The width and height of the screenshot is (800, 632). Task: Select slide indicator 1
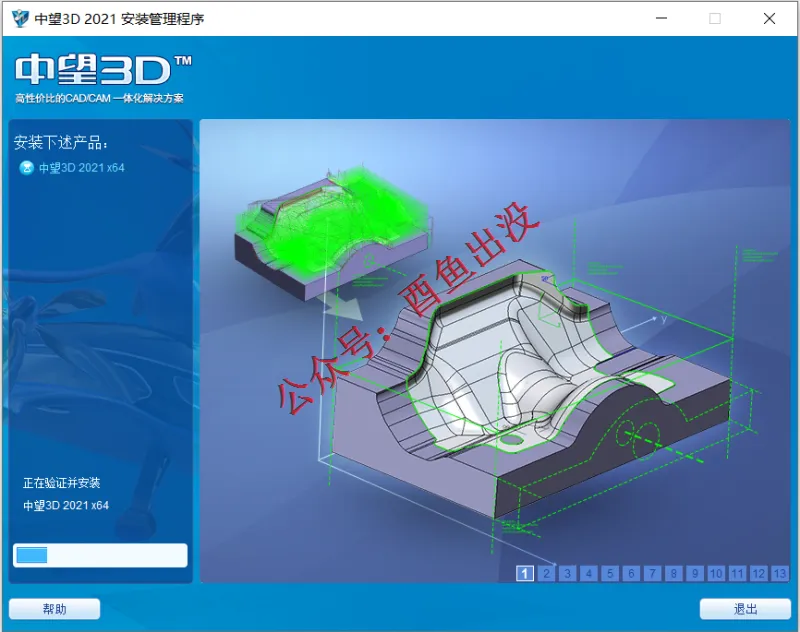tap(524, 573)
